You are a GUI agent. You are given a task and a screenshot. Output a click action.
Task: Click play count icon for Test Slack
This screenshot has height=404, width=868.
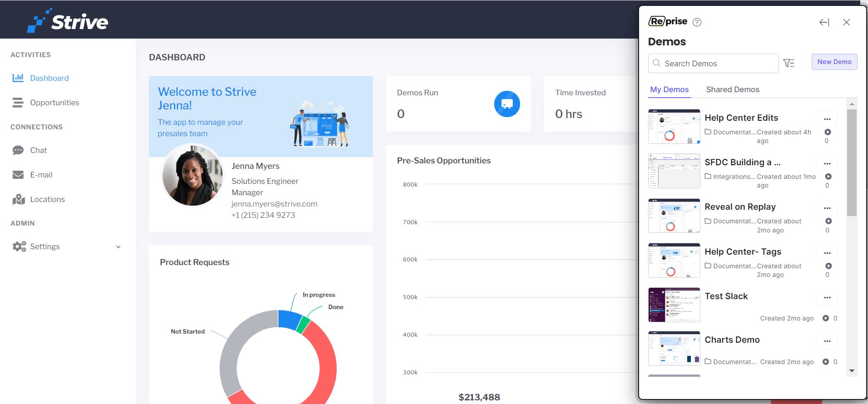tap(826, 318)
